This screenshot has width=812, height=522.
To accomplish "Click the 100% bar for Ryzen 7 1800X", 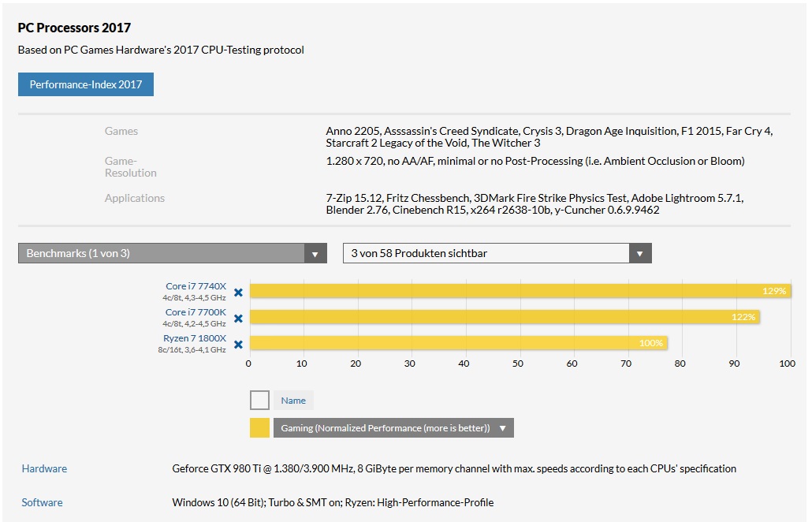I will [x=459, y=343].
